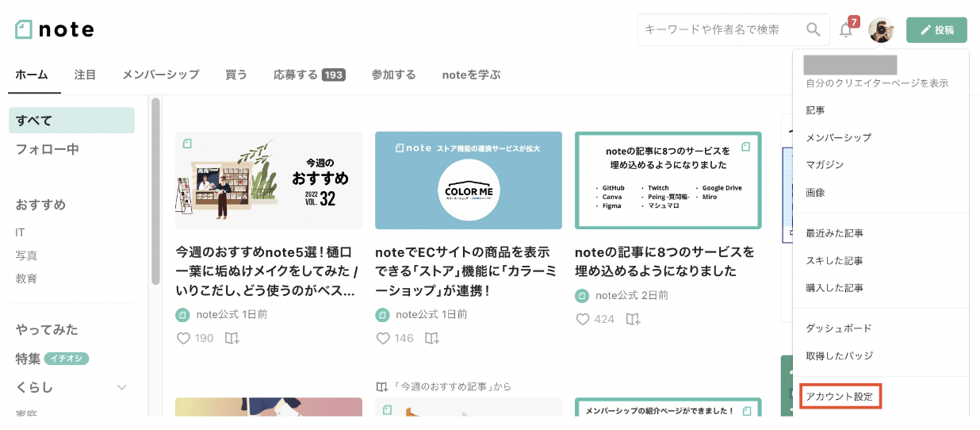Switch to the ホーム tab
980x430 pixels.
(32, 75)
